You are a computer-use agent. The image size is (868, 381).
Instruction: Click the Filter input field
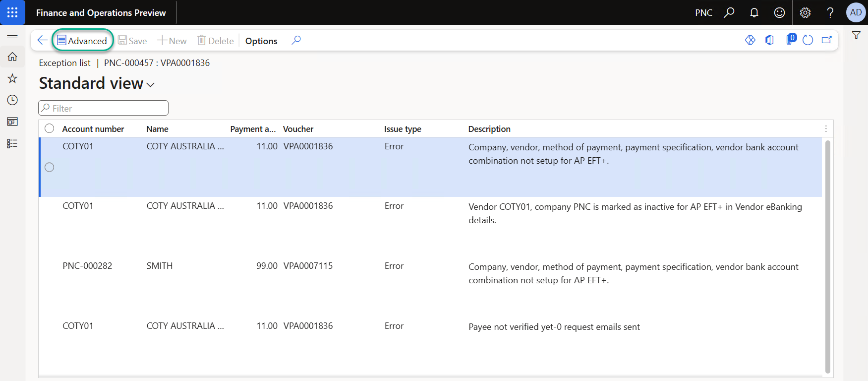pos(103,108)
